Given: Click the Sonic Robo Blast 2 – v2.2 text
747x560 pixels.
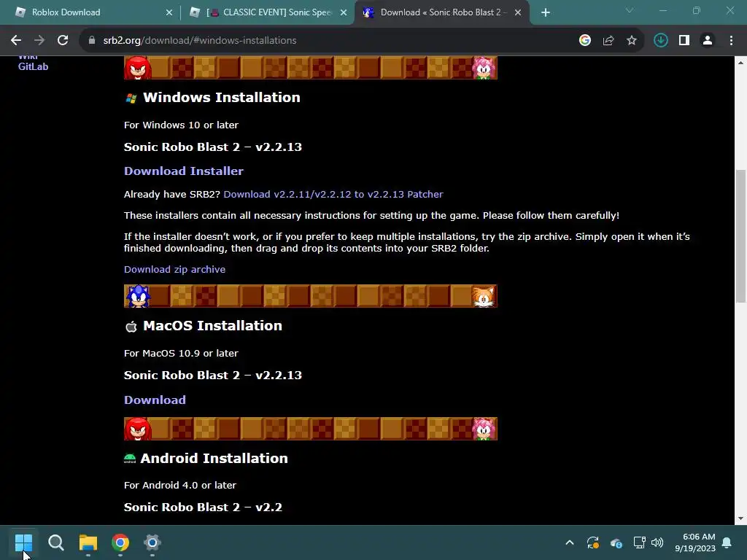Looking at the screenshot, I should click(x=203, y=507).
